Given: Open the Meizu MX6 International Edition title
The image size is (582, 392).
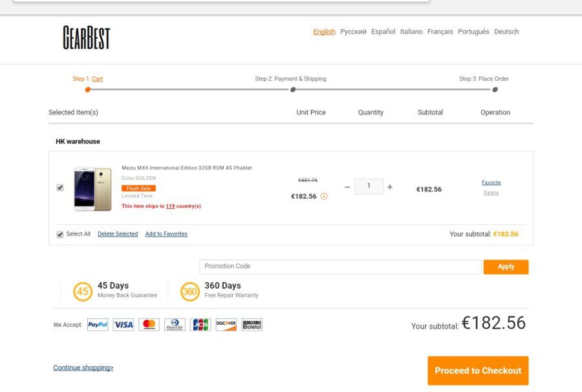Looking at the screenshot, I should tap(187, 168).
